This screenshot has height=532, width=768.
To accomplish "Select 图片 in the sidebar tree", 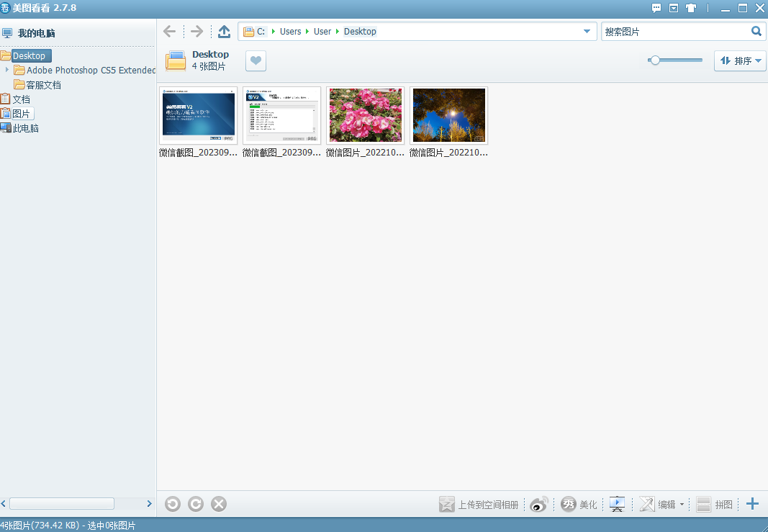I will (21, 114).
